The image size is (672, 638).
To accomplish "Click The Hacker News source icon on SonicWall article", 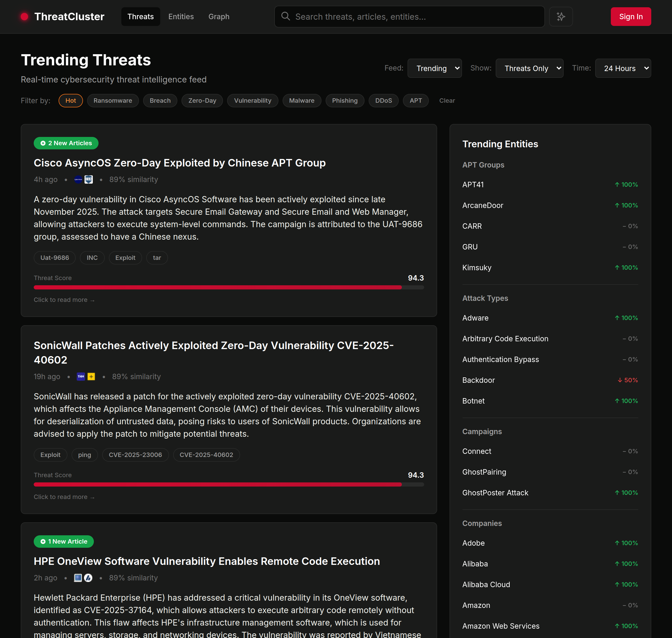I will click(81, 377).
